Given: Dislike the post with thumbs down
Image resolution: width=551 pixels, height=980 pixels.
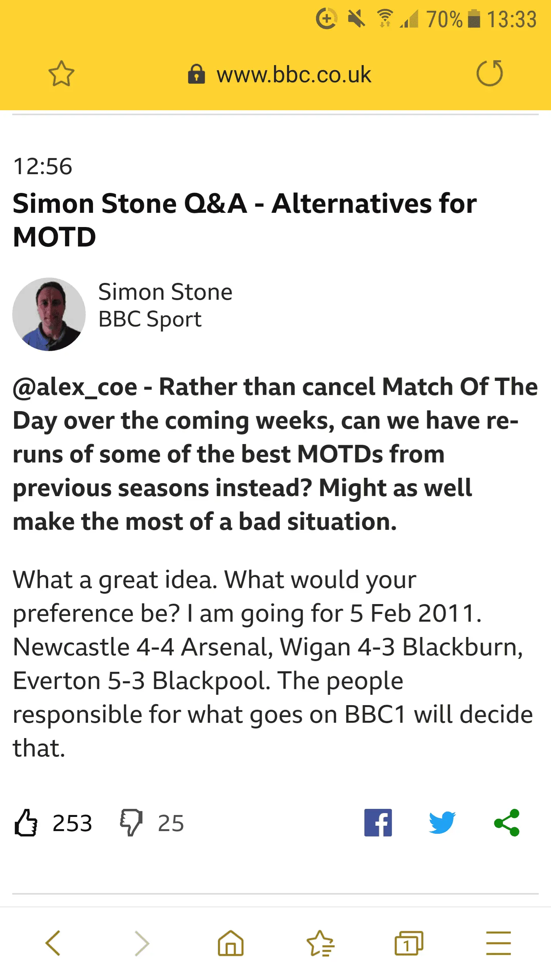Looking at the screenshot, I should tap(131, 823).
